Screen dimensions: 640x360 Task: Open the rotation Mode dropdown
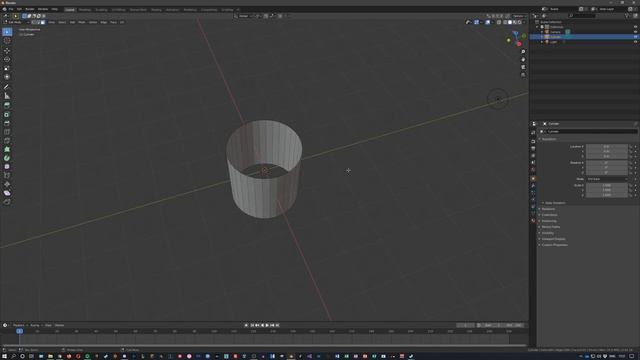(x=607, y=179)
